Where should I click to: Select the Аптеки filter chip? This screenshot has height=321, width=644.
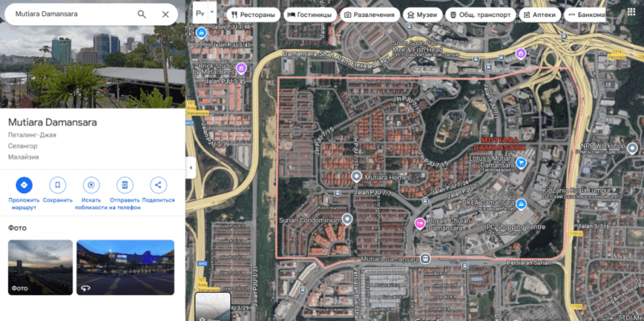click(539, 14)
